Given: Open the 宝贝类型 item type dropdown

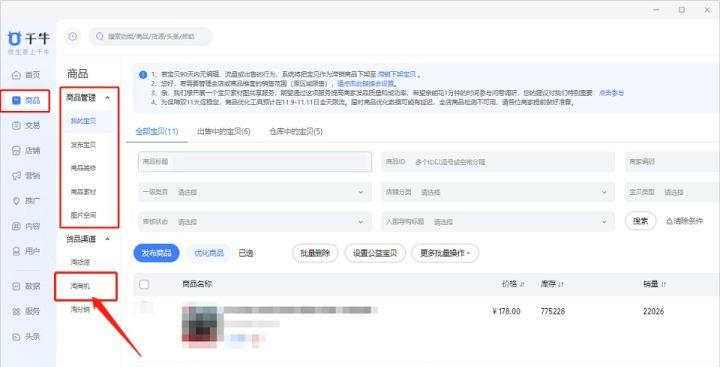Looking at the screenshot, I should click(672, 192).
